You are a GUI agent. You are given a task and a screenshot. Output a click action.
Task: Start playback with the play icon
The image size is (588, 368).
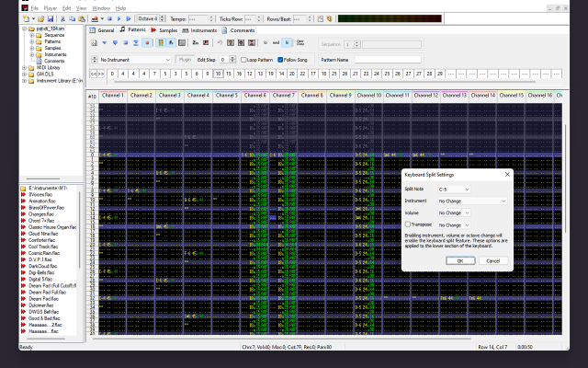119,18
